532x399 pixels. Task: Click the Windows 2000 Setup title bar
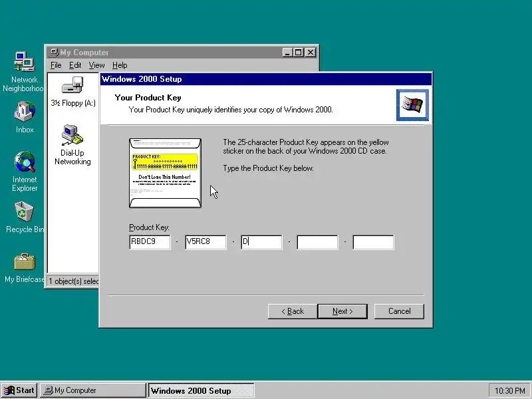(x=266, y=79)
